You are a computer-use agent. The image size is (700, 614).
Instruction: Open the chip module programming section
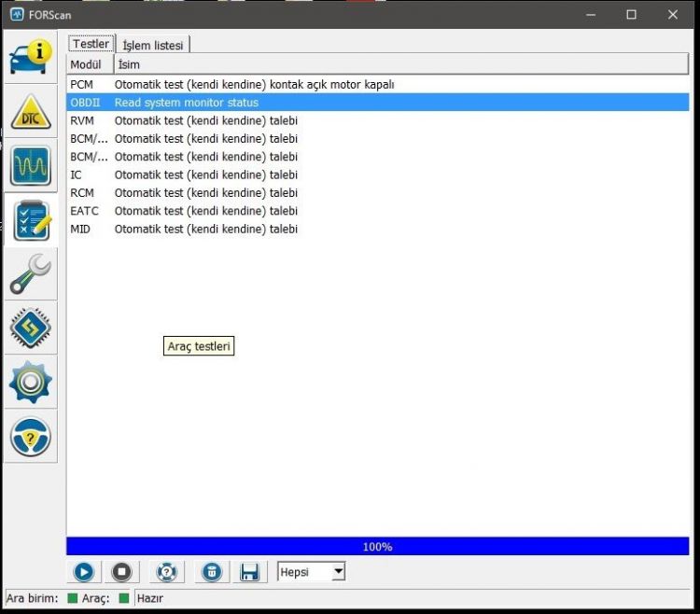point(31,328)
